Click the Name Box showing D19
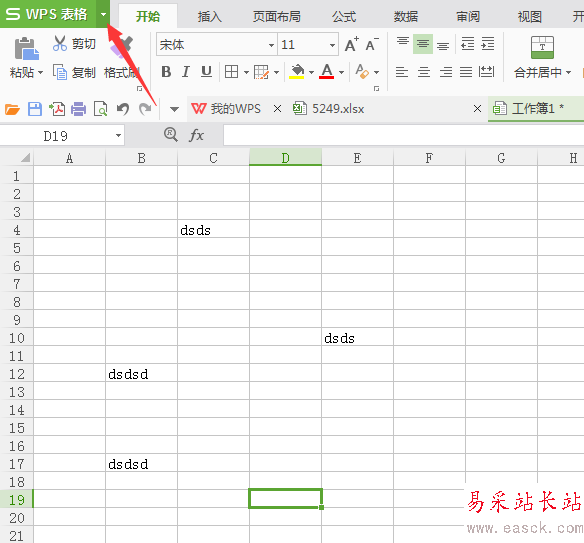 56,136
